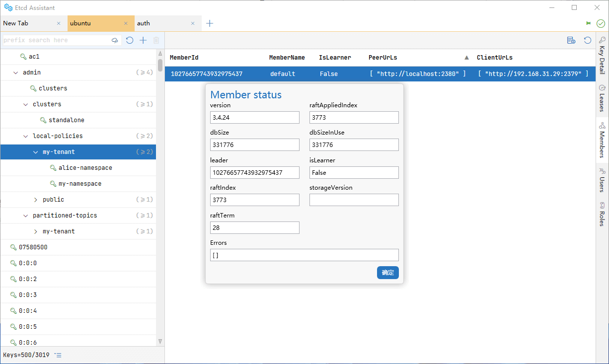This screenshot has height=364, width=609.
Task: Refresh the key tree list
Action: coord(130,40)
